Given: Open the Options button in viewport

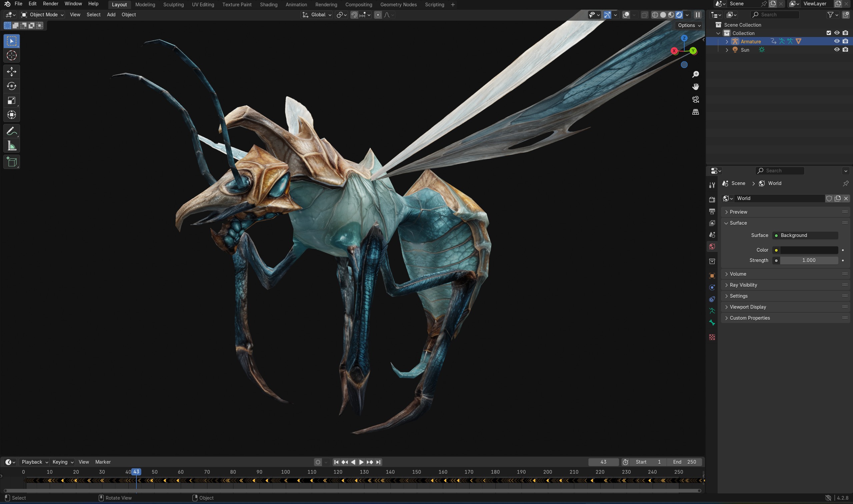Looking at the screenshot, I should (689, 25).
